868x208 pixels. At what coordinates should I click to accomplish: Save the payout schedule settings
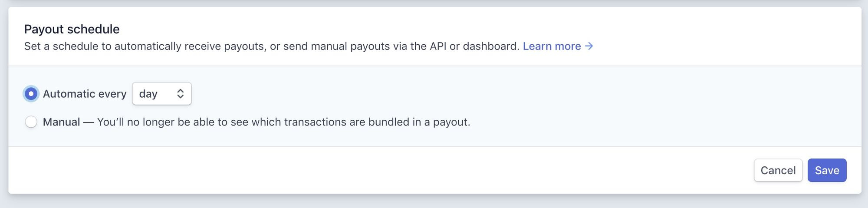826,170
